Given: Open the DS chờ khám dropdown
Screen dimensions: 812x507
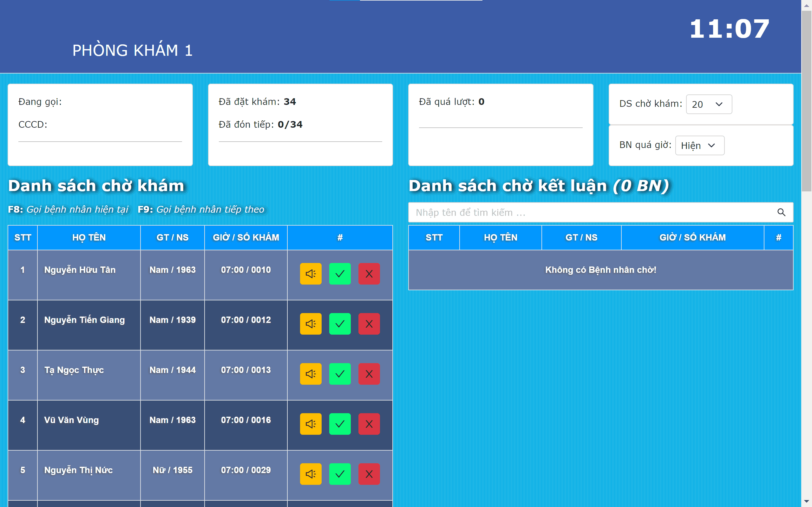Looking at the screenshot, I should pyautogui.click(x=709, y=104).
